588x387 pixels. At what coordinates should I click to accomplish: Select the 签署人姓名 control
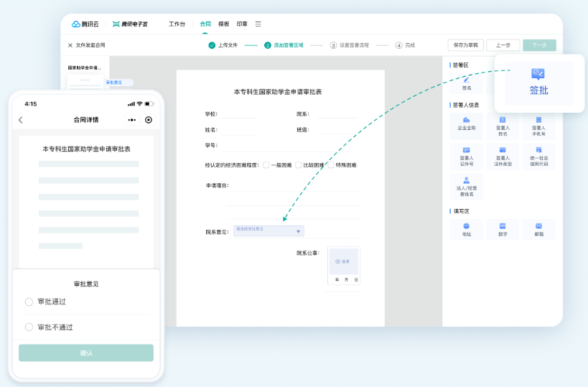point(503,126)
